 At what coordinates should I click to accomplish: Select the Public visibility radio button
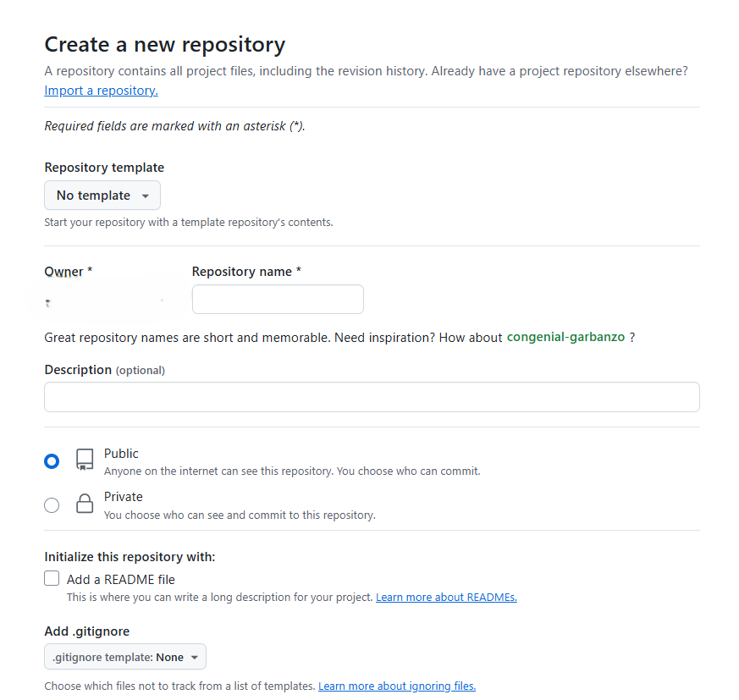[x=52, y=461]
